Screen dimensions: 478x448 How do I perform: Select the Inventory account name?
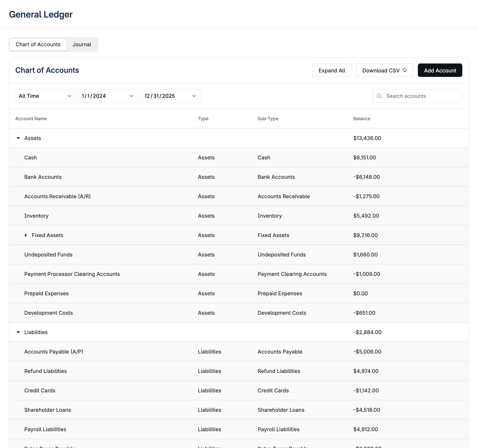pyautogui.click(x=36, y=216)
